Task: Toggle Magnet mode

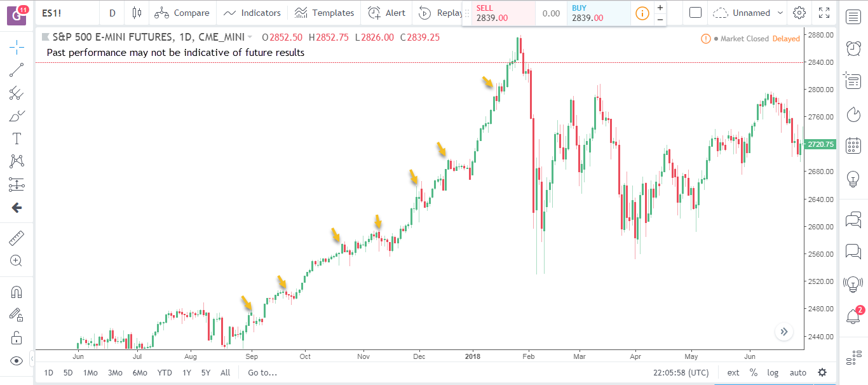Action: pyautogui.click(x=17, y=292)
